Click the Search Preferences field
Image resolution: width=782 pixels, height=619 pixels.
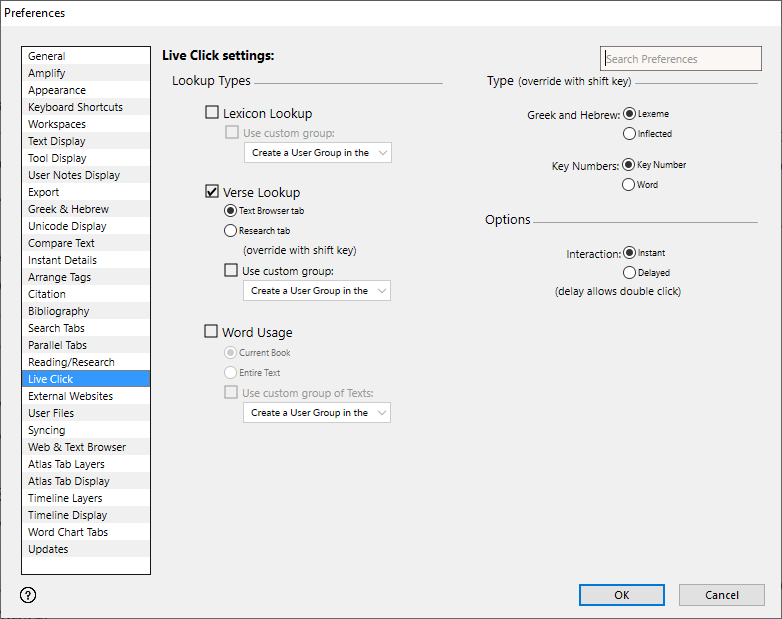(x=681, y=59)
